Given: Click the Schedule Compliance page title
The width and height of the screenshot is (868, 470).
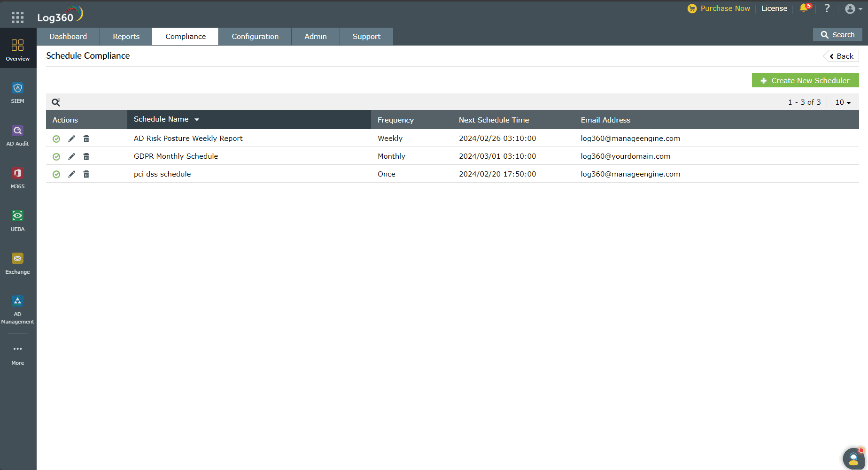Looking at the screenshot, I should tap(88, 55).
